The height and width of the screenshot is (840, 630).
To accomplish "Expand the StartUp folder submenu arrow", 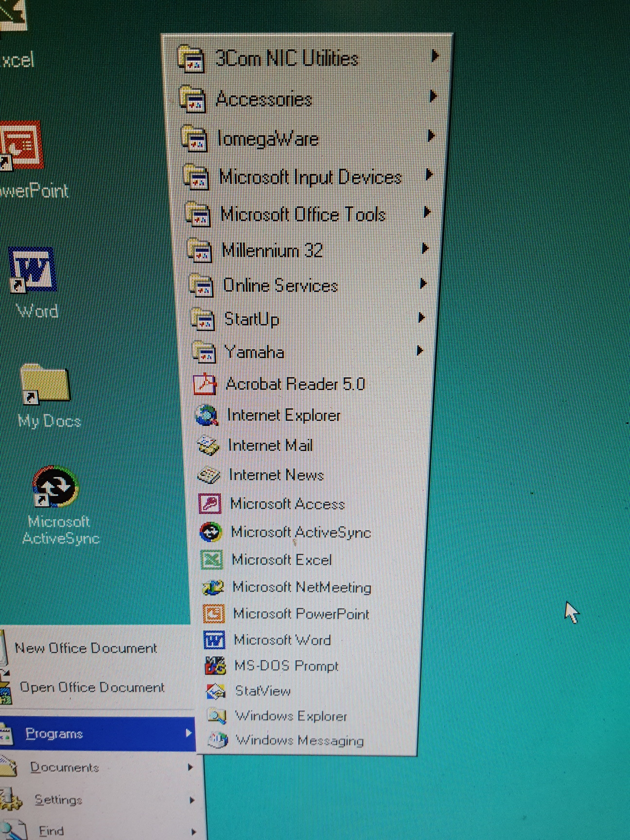I will tap(421, 318).
